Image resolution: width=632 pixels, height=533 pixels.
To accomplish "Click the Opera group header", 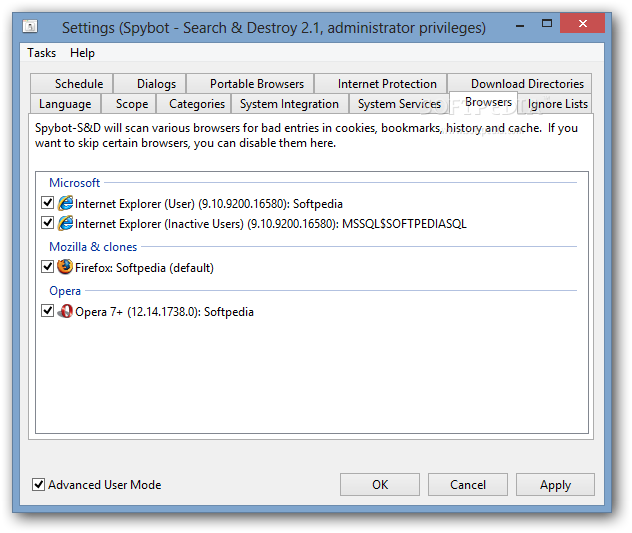I will [x=65, y=291].
